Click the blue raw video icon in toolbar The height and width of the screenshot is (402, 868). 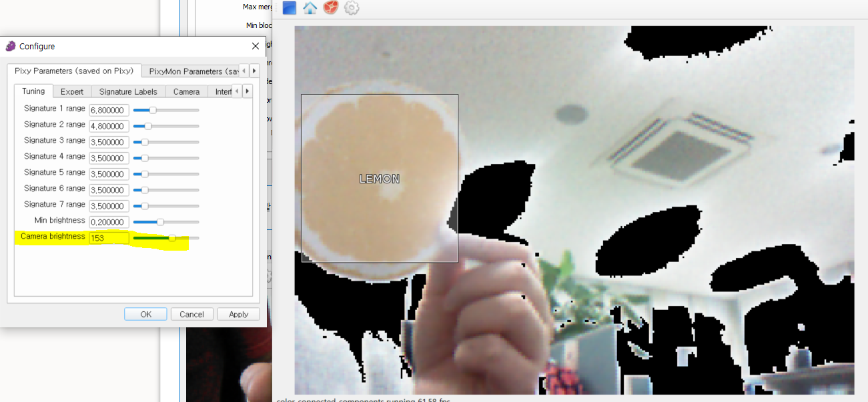coord(290,8)
